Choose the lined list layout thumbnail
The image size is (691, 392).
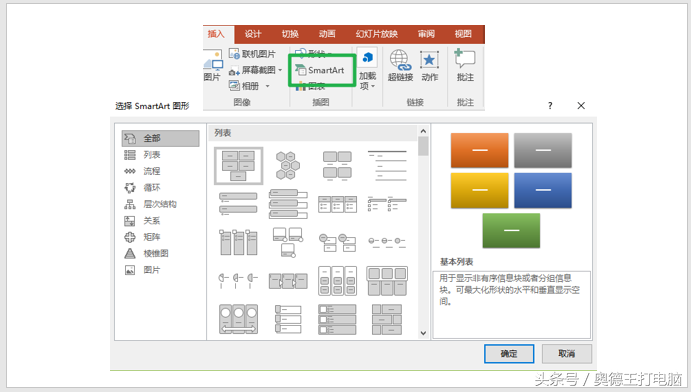(387, 166)
